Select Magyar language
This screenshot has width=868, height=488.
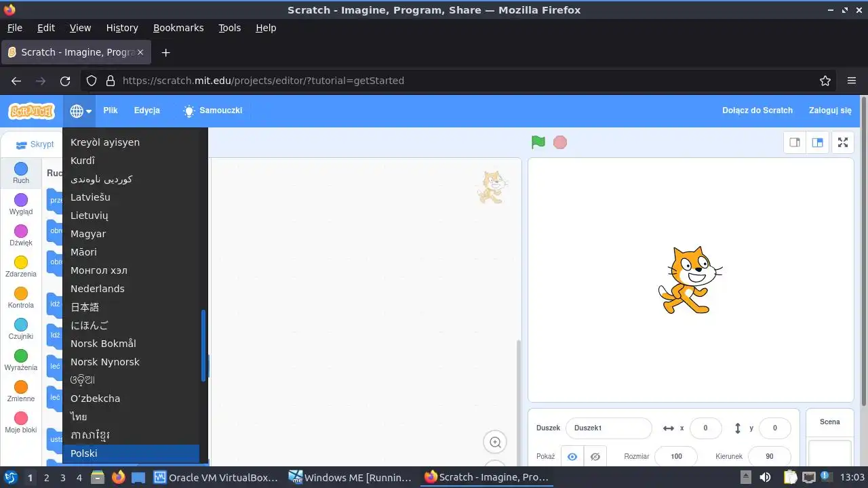point(132,234)
